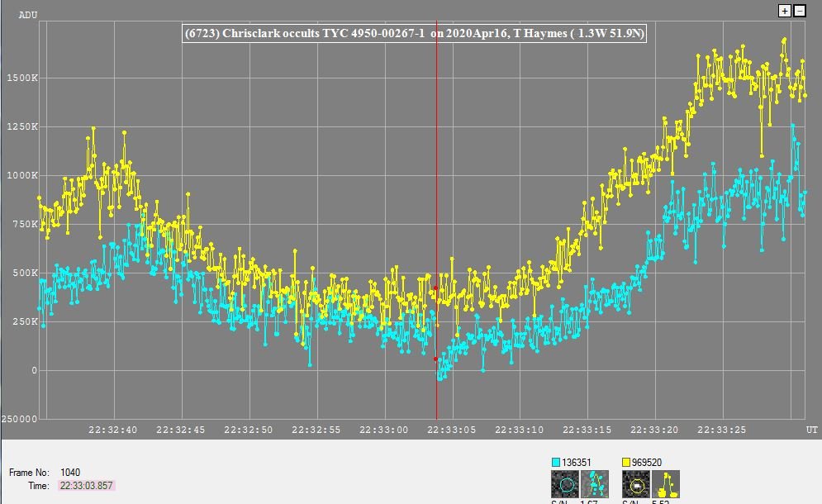Open the yellow PSF profile thumbnail

point(666,483)
